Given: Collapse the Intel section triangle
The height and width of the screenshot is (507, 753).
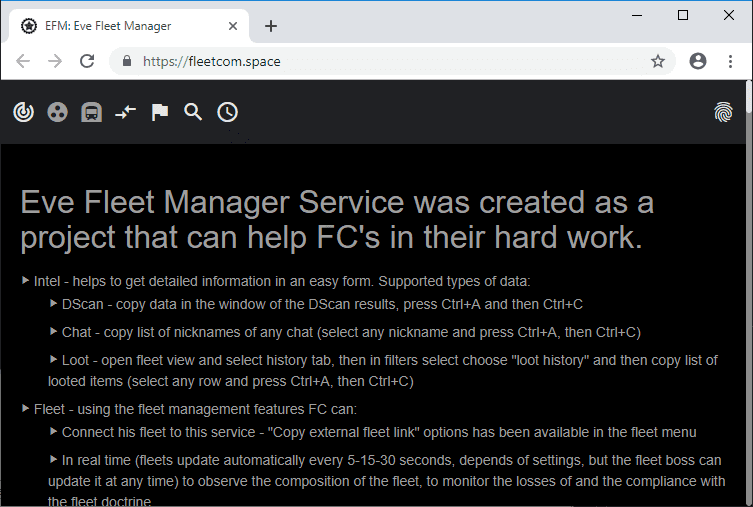Looking at the screenshot, I should point(26,281).
